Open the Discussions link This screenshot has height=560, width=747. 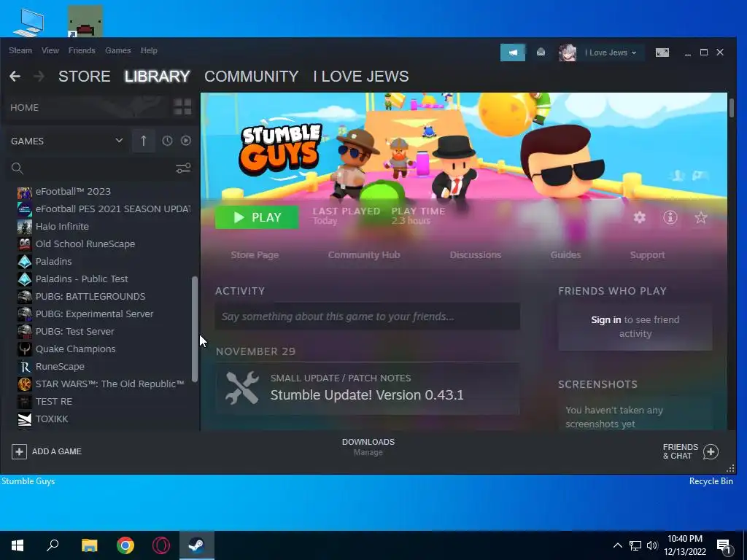[476, 254]
